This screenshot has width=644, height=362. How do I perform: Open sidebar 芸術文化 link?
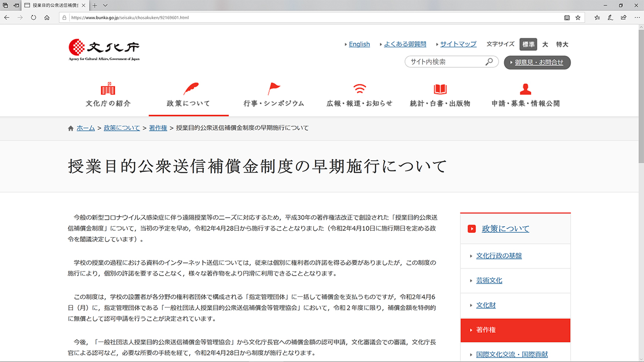(489, 281)
